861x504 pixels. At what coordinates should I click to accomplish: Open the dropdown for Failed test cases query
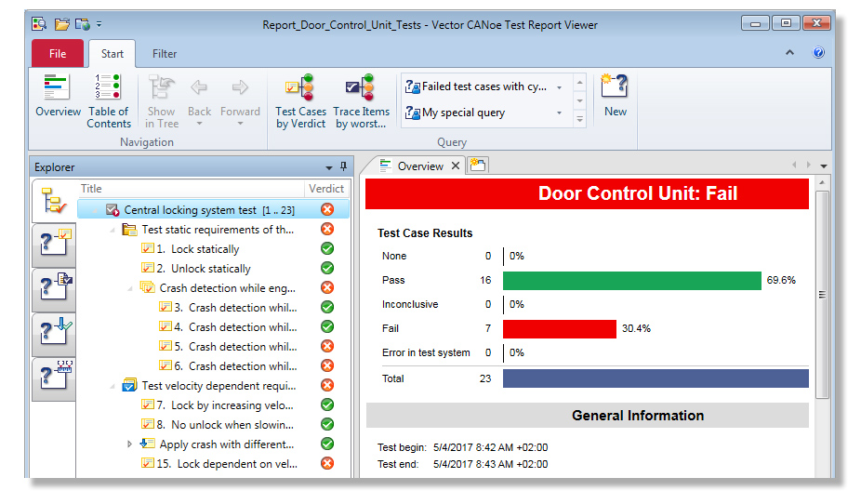pos(559,87)
